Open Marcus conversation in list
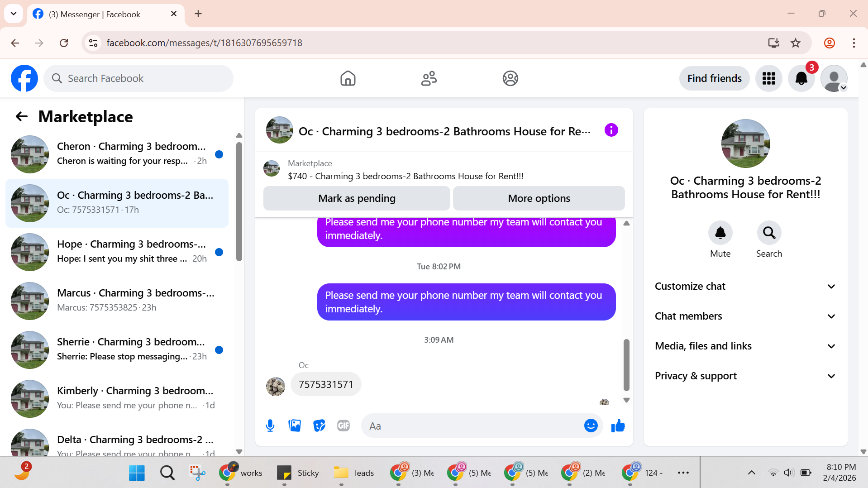This screenshot has width=868, height=488. [x=117, y=301]
